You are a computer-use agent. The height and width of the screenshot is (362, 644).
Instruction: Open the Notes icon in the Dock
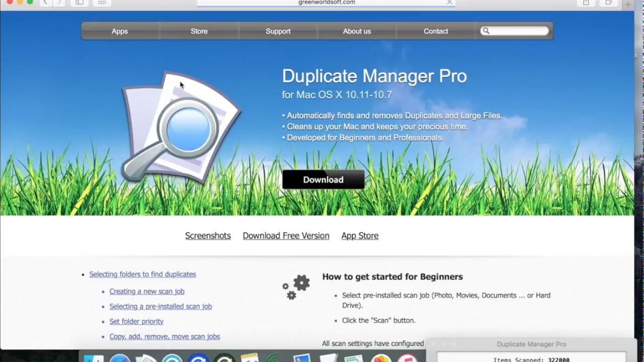point(250,358)
